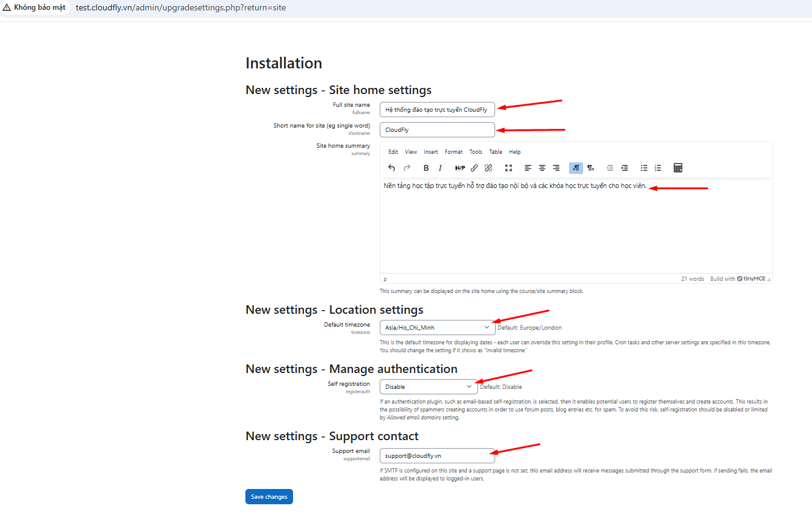Viewport: 812px width, 525px height.
Task: Click the Support email input field
Action: point(437,456)
